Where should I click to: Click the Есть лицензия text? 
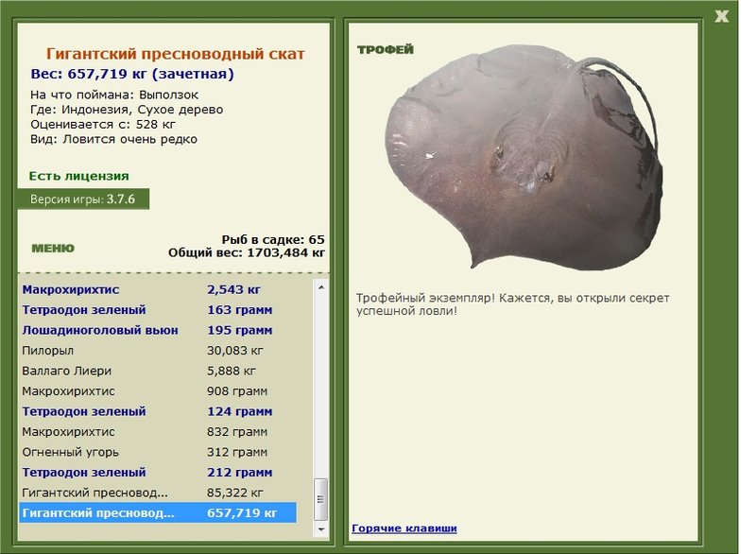(x=79, y=176)
